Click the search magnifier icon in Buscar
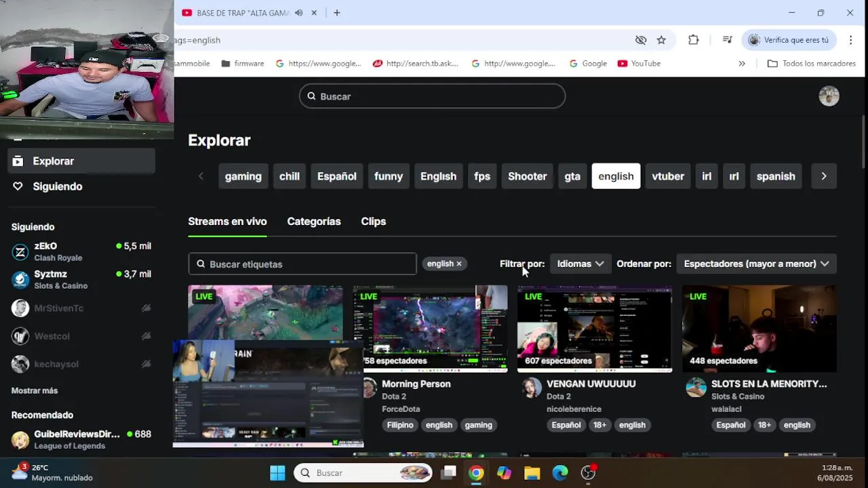 tap(312, 96)
